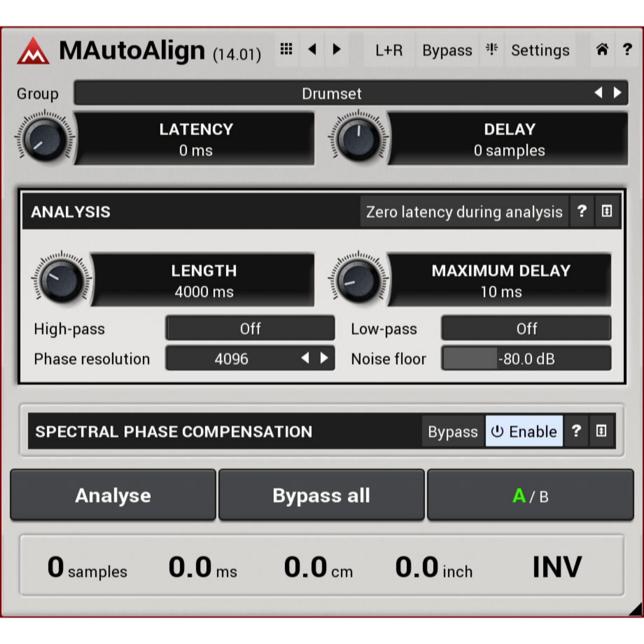Open the Settings menu
The width and height of the screenshot is (644, 644).
pyautogui.click(x=540, y=50)
